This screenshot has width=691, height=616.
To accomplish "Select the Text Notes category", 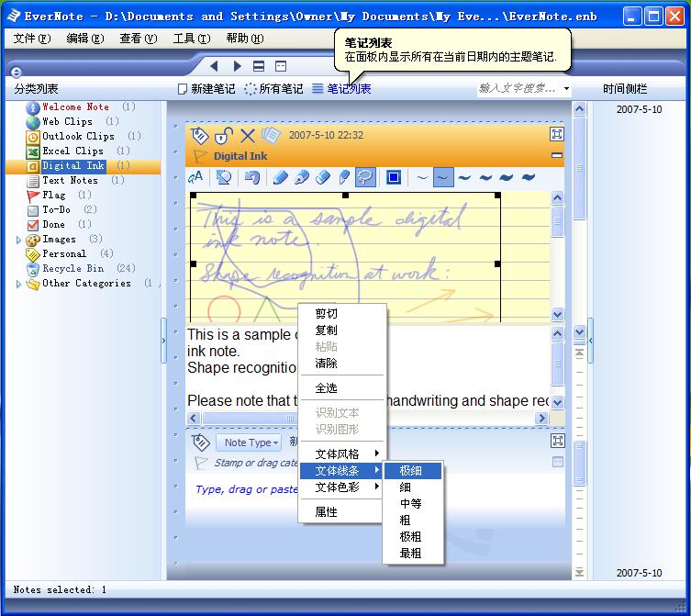I will (x=70, y=180).
